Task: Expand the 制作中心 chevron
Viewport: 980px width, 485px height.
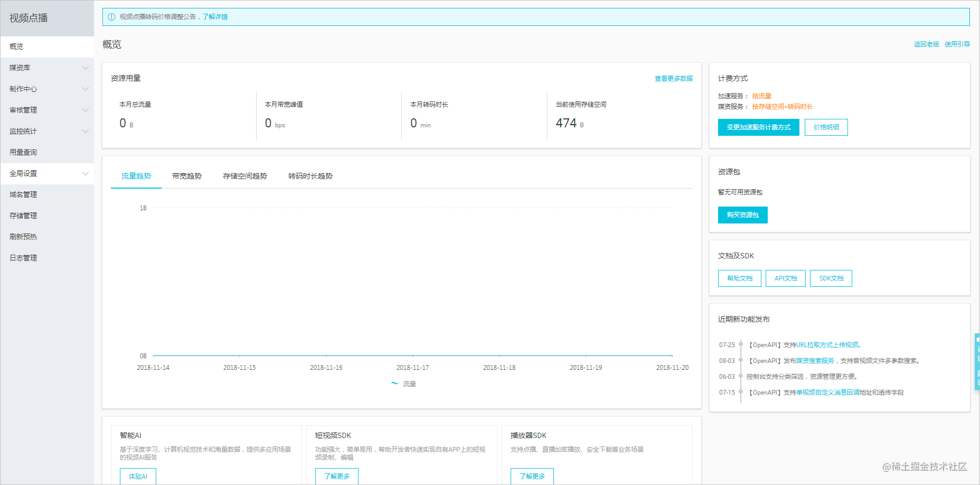Action: tap(85, 89)
